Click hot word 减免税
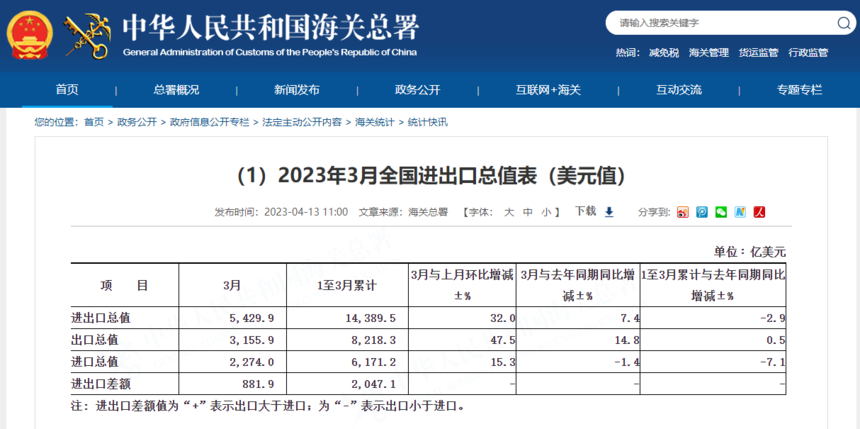860x429 pixels. [664, 53]
